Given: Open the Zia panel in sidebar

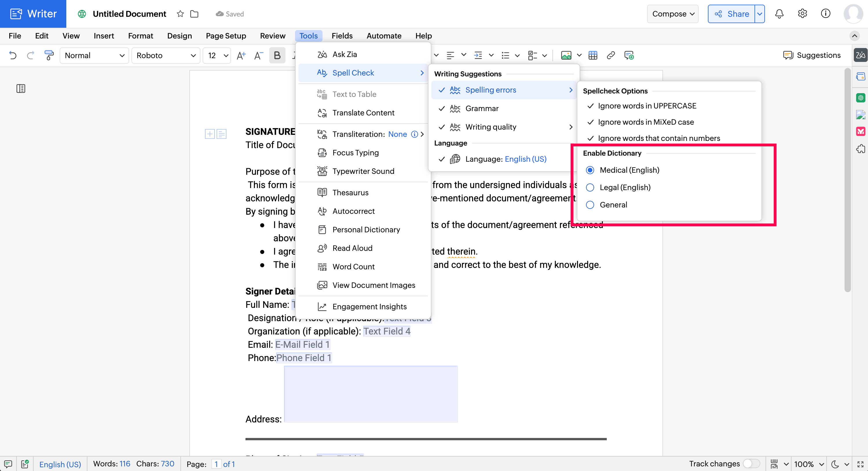Looking at the screenshot, I should [x=860, y=55].
